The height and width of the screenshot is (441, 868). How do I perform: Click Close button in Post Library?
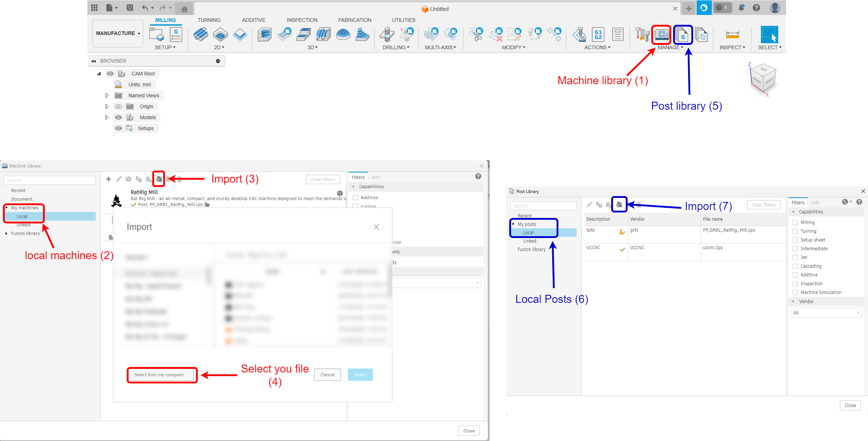pyautogui.click(x=850, y=405)
